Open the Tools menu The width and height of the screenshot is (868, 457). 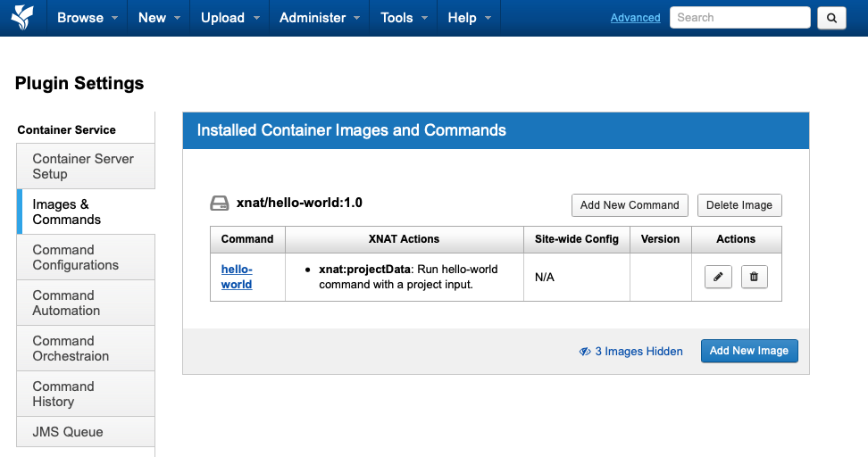click(x=404, y=18)
